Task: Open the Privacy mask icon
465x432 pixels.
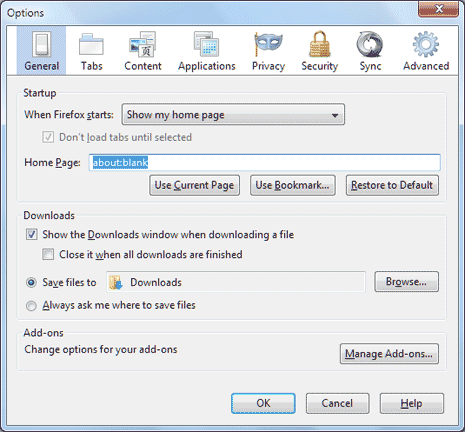Action: point(268,44)
